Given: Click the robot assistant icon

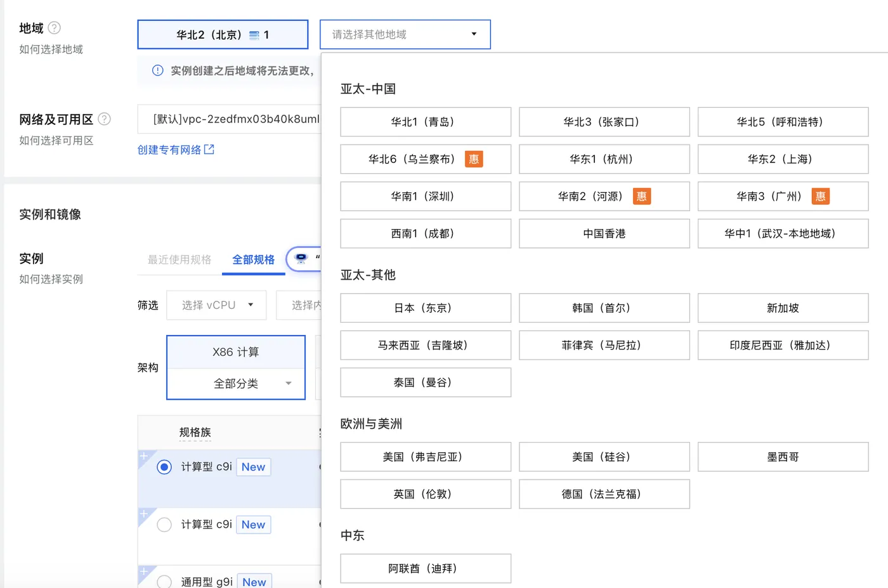Looking at the screenshot, I should 301,259.
